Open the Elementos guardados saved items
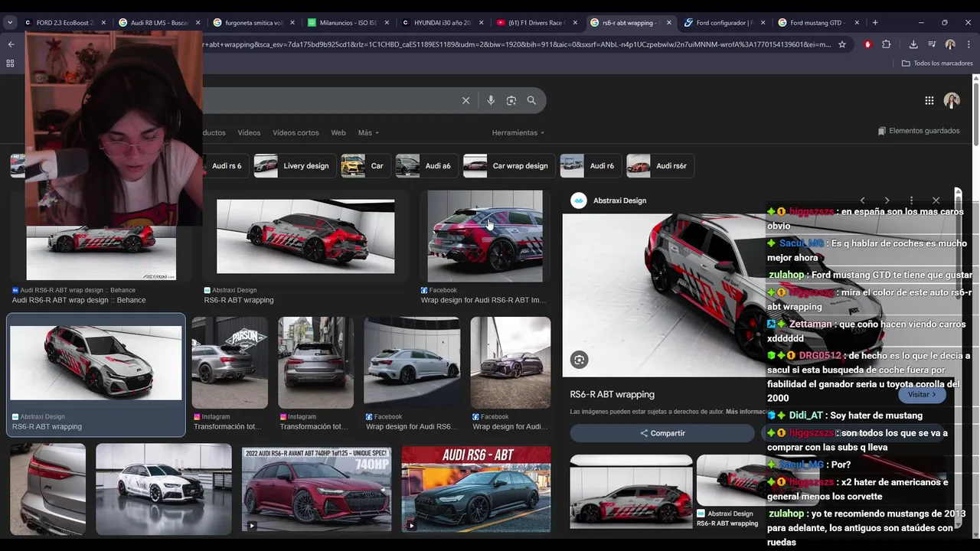Screen dimensions: 980x551 click(919, 131)
